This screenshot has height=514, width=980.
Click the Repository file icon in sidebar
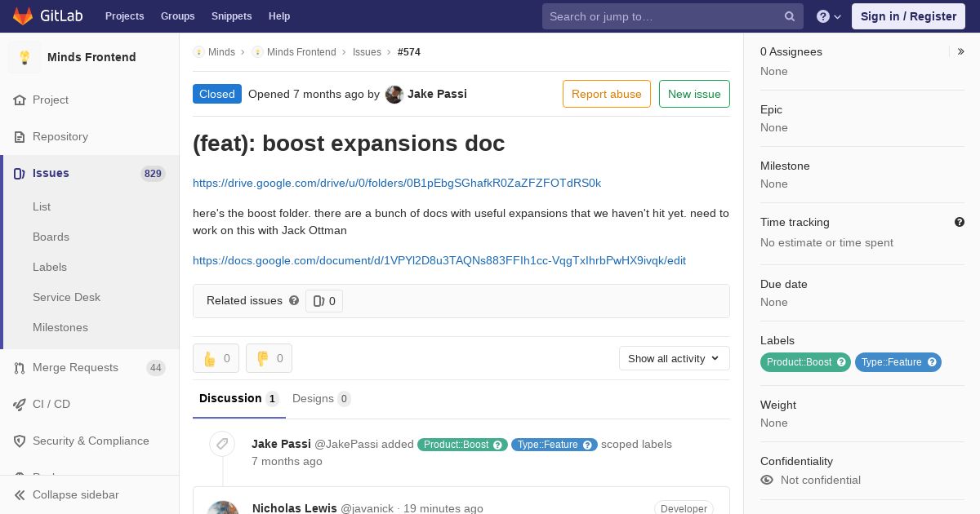click(20, 136)
